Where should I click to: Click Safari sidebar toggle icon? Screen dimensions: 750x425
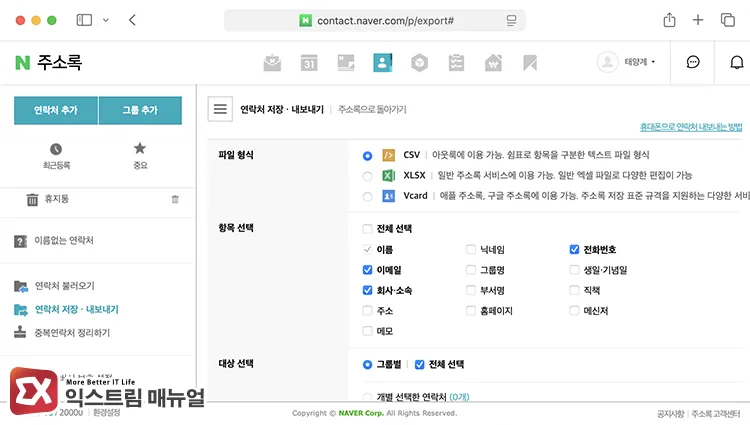tap(84, 20)
